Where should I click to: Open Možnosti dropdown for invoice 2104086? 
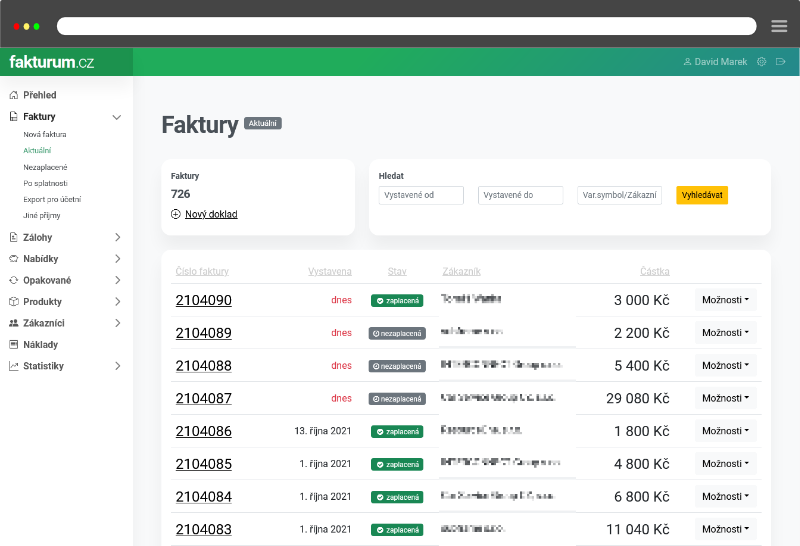click(725, 431)
